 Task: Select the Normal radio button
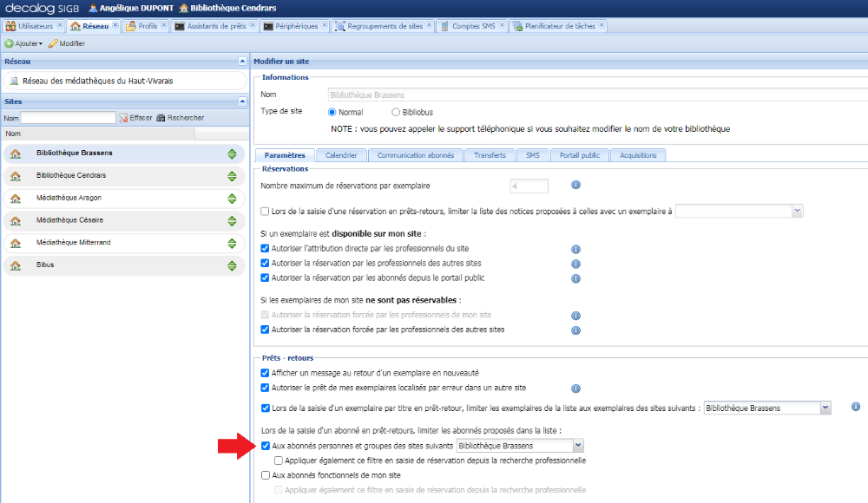[331, 111]
